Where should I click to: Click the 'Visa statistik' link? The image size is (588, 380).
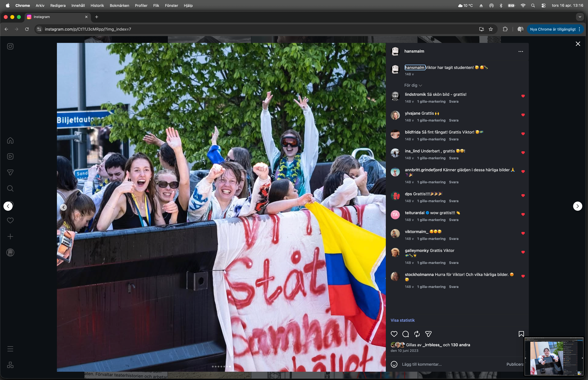(402, 320)
